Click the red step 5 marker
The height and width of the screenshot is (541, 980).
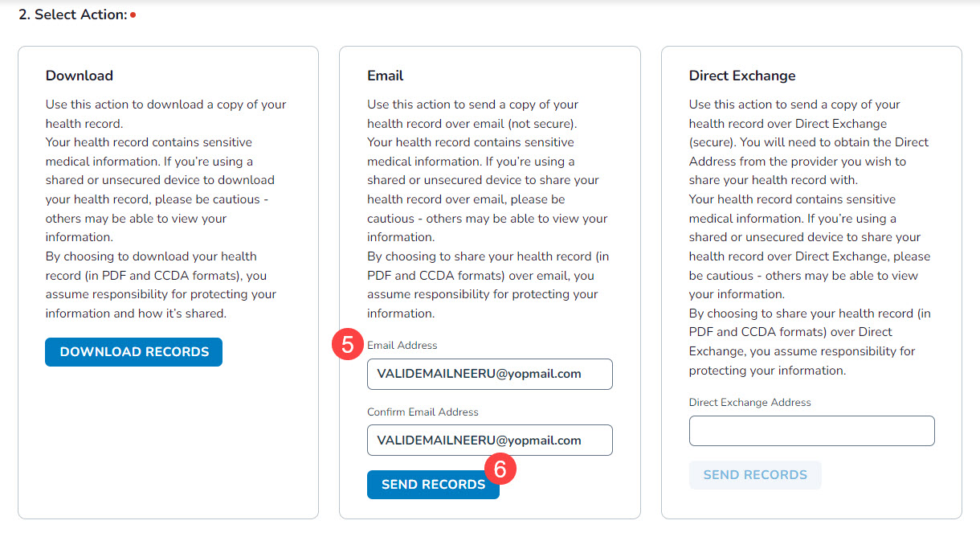point(348,346)
